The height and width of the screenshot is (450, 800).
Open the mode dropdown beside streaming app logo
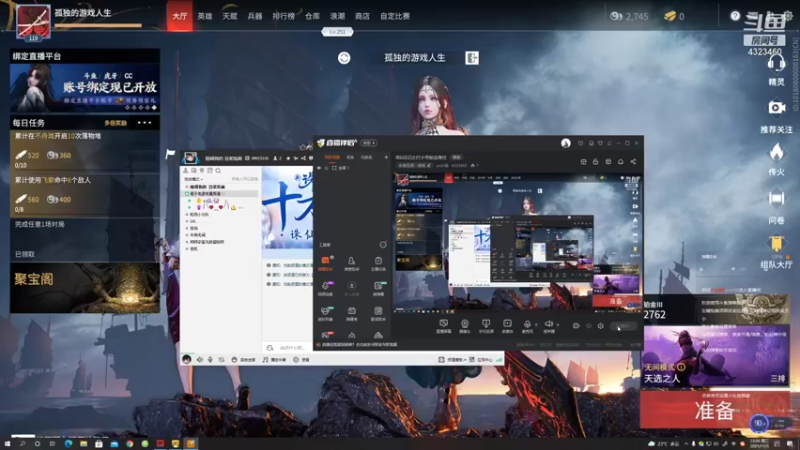[x=368, y=143]
